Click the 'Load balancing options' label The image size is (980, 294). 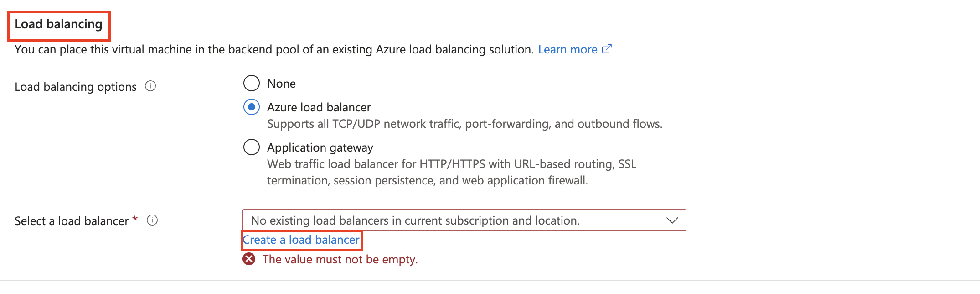pyautogui.click(x=76, y=87)
